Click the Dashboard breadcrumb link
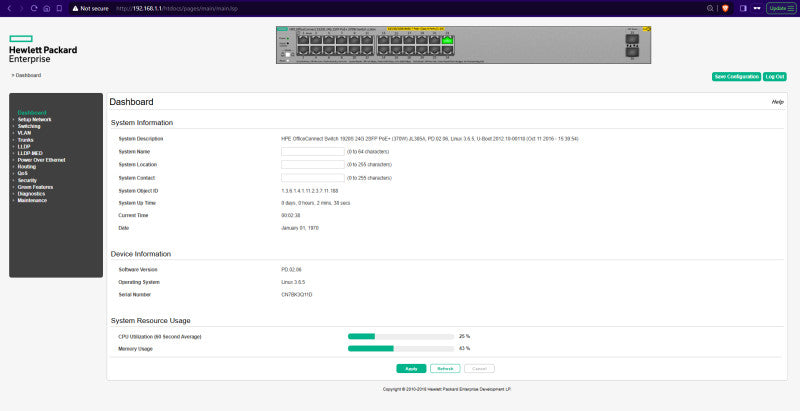The image size is (800, 411). (x=28, y=75)
